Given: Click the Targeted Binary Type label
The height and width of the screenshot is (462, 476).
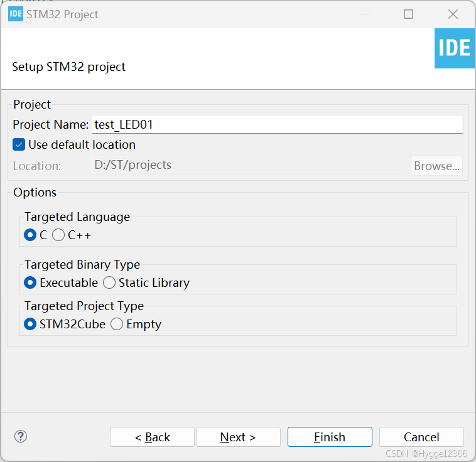Looking at the screenshot, I should 82,265.
